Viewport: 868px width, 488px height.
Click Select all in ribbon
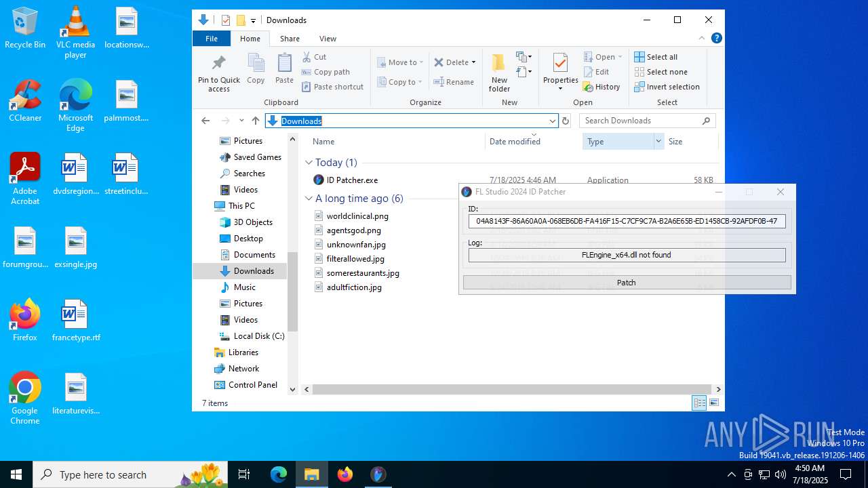pyautogui.click(x=656, y=57)
